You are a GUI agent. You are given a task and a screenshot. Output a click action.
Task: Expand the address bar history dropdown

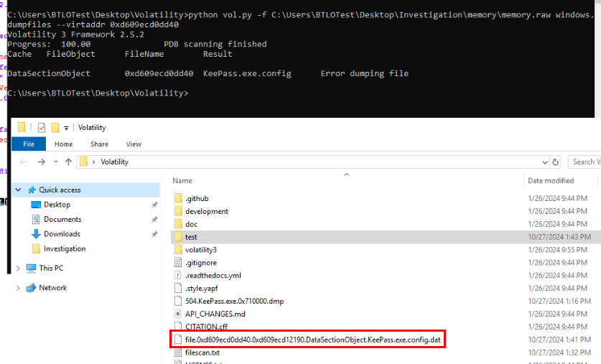[x=545, y=162]
